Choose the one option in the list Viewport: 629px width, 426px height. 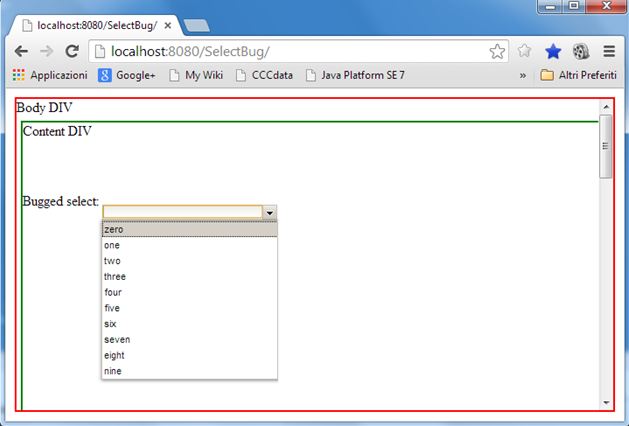click(189, 245)
